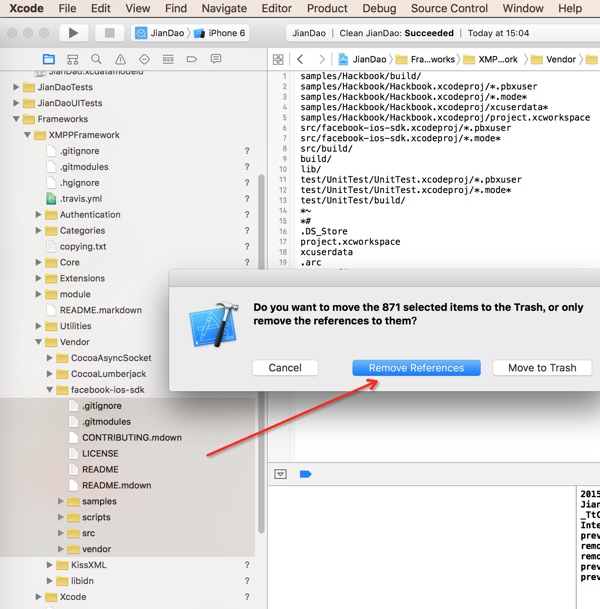Click editor line 17 project.xcworkspace
Image resolution: width=600 pixels, height=609 pixels.
click(x=350, y=242)
